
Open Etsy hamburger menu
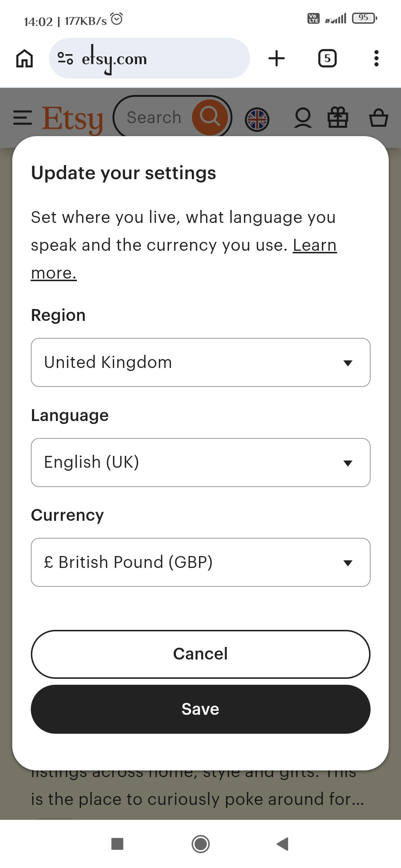22,118
